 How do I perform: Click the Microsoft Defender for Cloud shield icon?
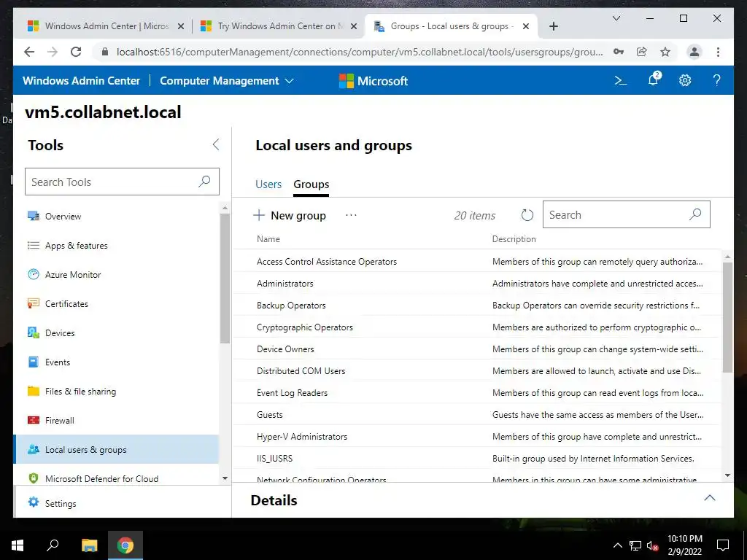point(34,478)
